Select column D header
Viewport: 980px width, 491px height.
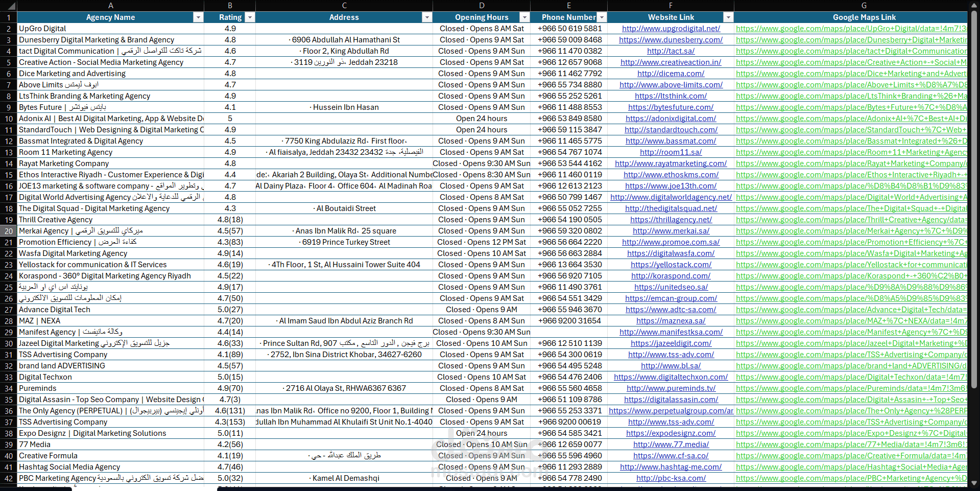(x=482, y=6)
